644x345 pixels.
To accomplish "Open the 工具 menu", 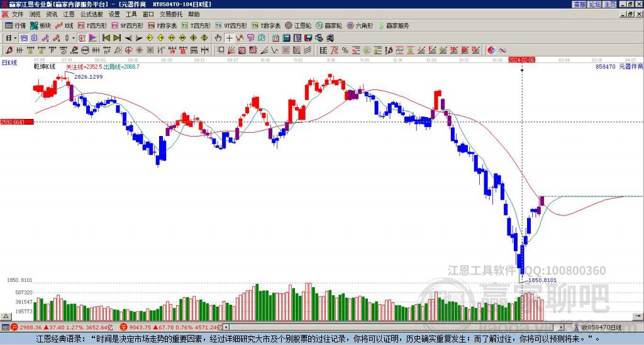I will click(131, 14).
